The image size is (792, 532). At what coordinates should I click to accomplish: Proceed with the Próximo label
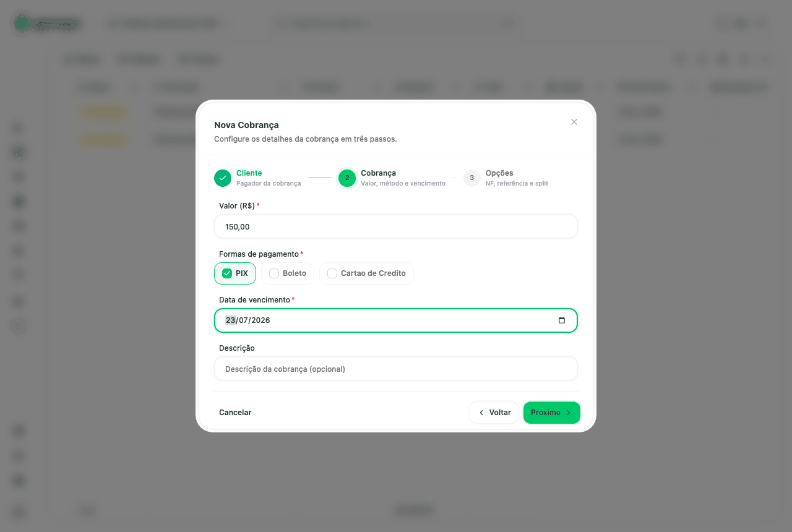click(x=546, y=413)
